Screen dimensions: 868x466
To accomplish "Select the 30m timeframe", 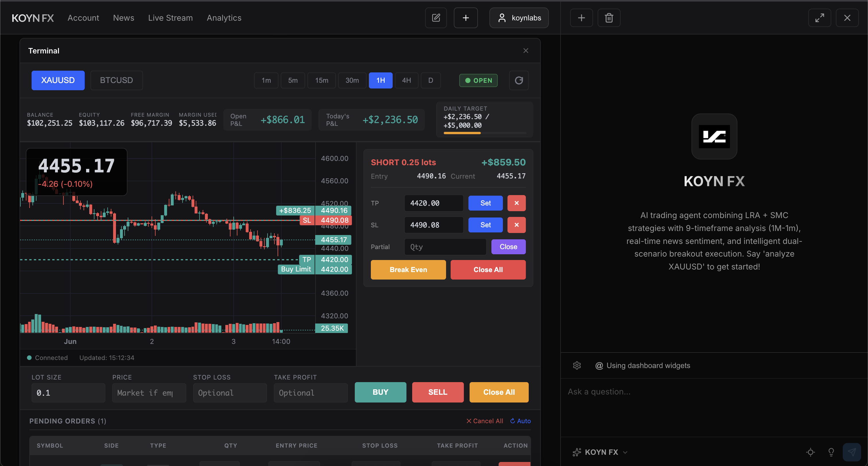I will 352,80.
